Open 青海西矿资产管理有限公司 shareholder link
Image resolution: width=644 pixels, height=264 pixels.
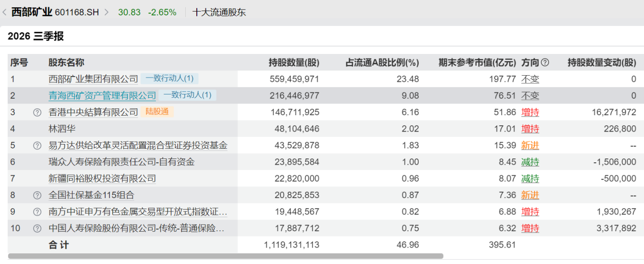pyautogui.click(x=102, y=95)
